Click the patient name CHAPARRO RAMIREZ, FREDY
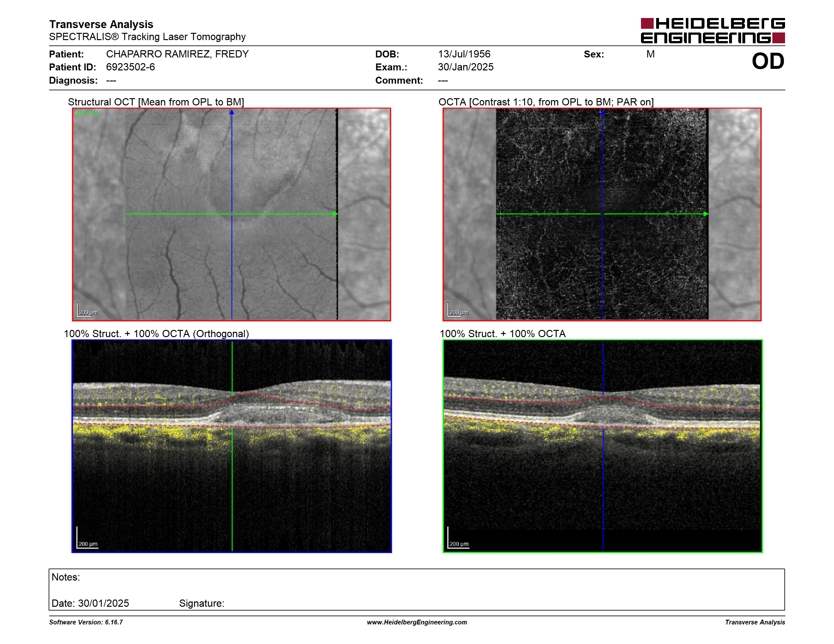The image size is (834, 644). point(177,54)
